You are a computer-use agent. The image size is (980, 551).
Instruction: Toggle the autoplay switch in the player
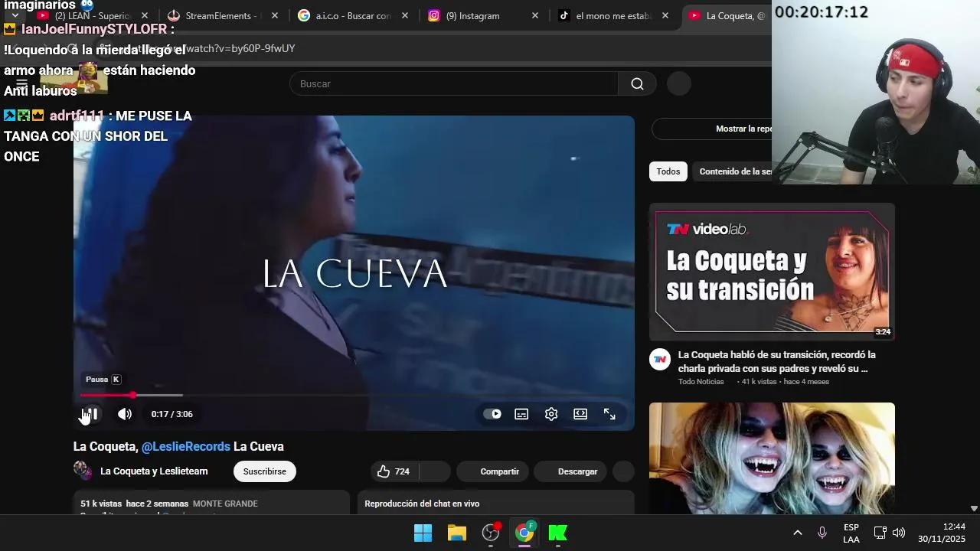492,414
